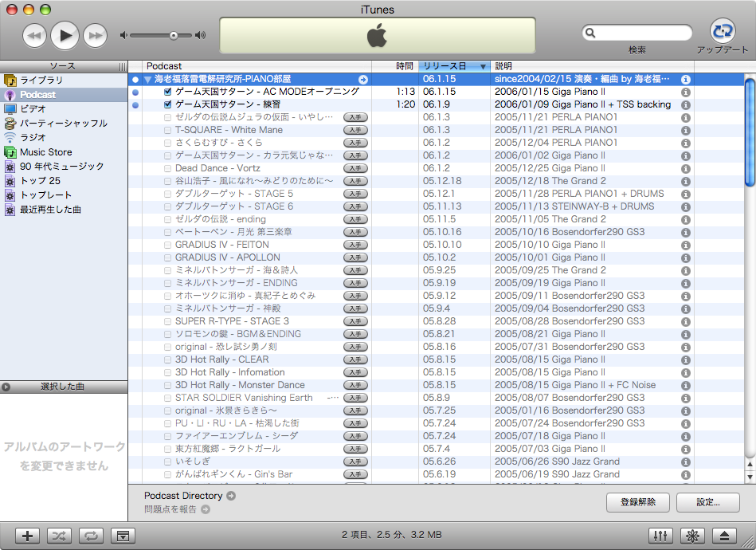Screen dimensions: 756x550
Task: Click the 問題点を報告 link
Action: click(x=177, y=509)
